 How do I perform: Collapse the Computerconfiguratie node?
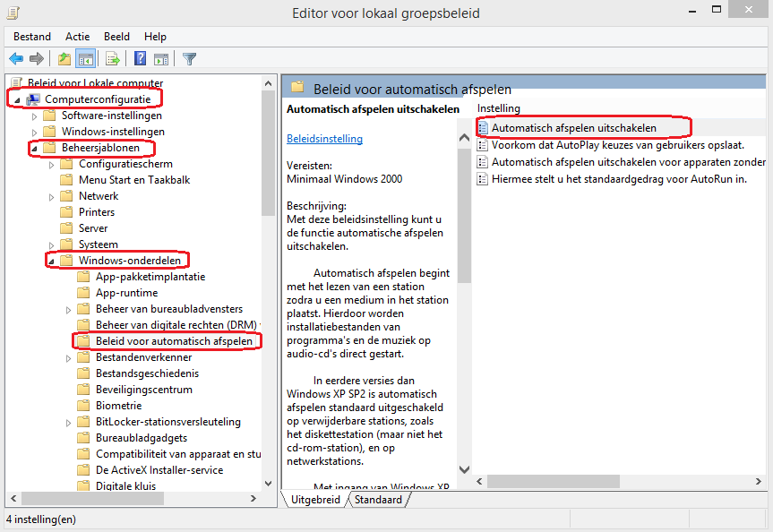pos(18,100)
